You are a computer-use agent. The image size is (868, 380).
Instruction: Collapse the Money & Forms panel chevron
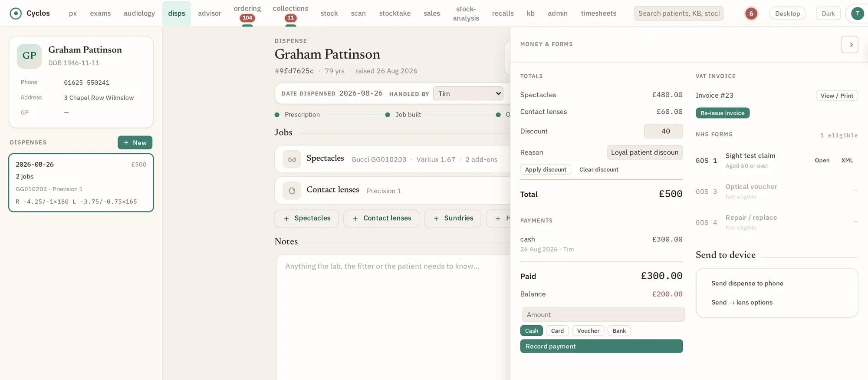click(849, 44)
